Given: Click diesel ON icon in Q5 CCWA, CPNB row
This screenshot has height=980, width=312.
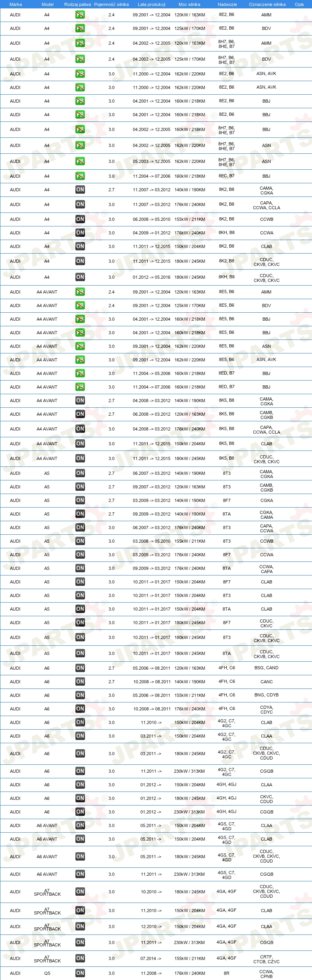Looking at the screenshot, I should 80,973.
